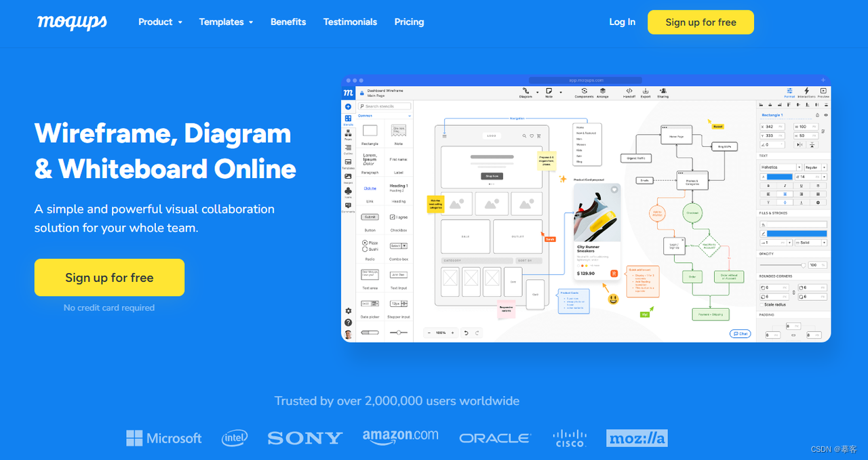The width and height of the screenshot is (868, 460).
Task: Open the help question mark icon
Action: coord(348,322)
